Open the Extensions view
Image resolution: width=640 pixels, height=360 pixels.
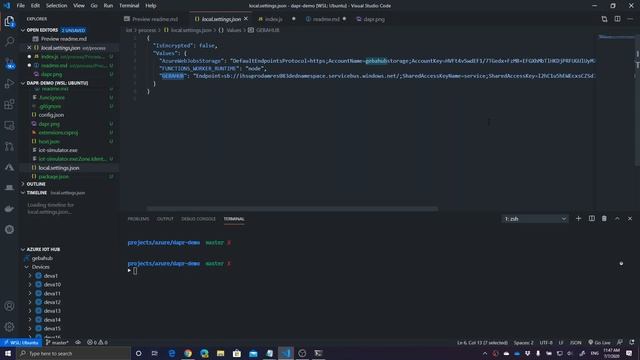point(9,104)
